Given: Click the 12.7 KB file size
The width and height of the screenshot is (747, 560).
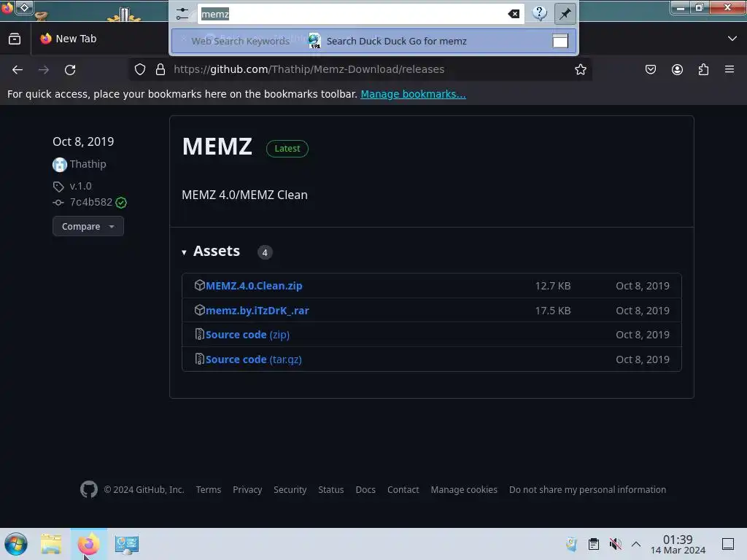Looking at the screenshot, I should point(553,286).
